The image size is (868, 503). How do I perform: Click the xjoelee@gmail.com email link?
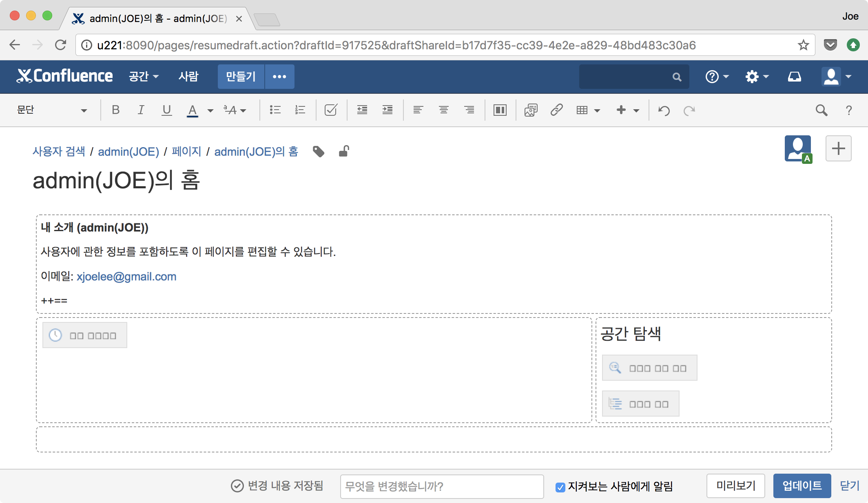tap(126, 276)
